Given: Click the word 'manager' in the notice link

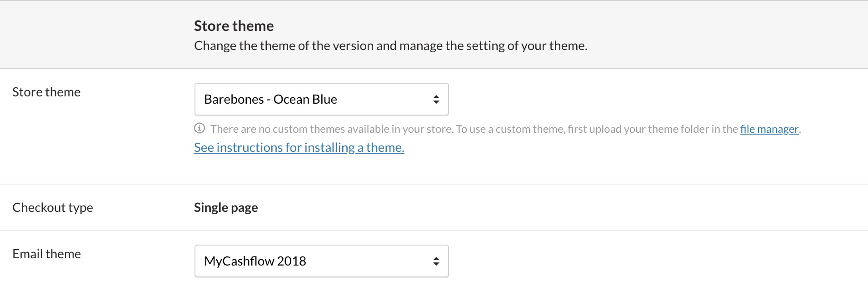Looking at the screenshot, I should [778, 129].
